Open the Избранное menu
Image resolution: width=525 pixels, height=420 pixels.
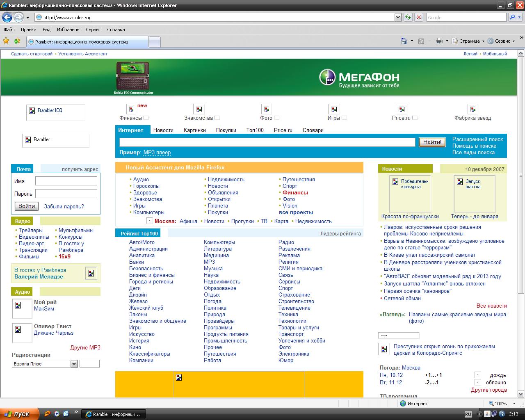click(68, 30)
